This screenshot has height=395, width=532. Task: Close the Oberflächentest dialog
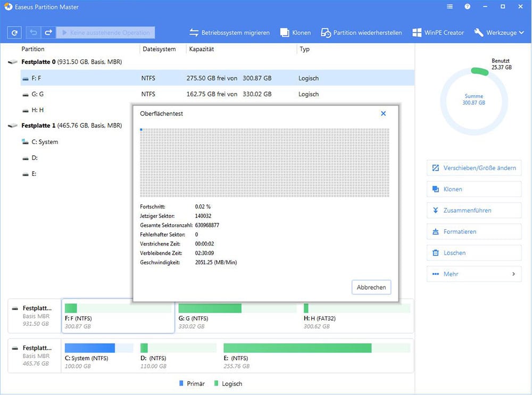coord(383,113)
